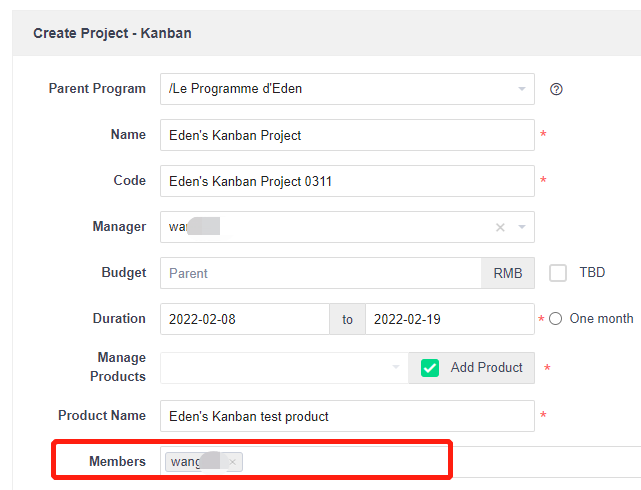Click the Add Product label text
The height and width of the screenshot is (490, 641).
[486, 368]
